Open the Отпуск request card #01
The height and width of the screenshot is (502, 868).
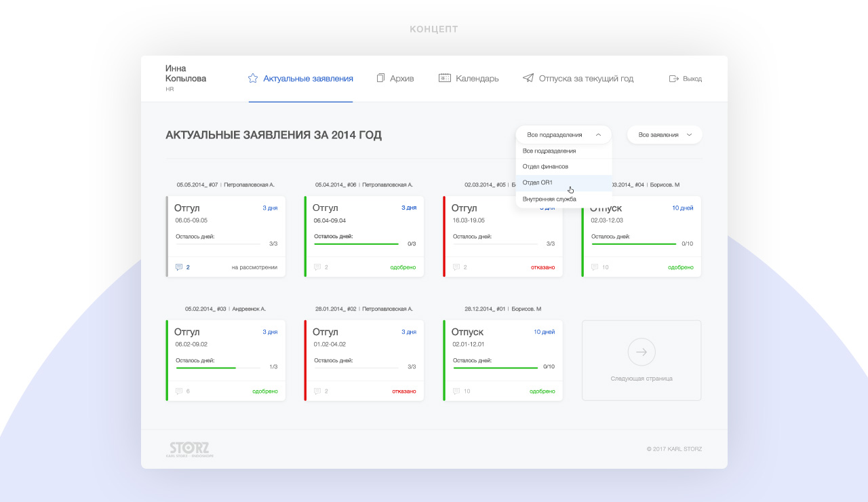[x=502, y=360]
